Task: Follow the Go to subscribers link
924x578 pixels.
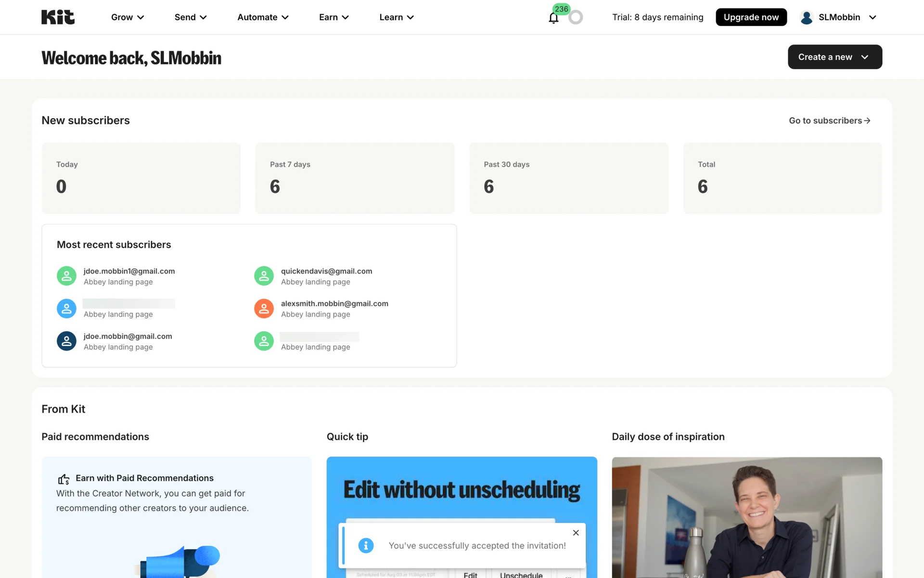Action: point(829,120)
